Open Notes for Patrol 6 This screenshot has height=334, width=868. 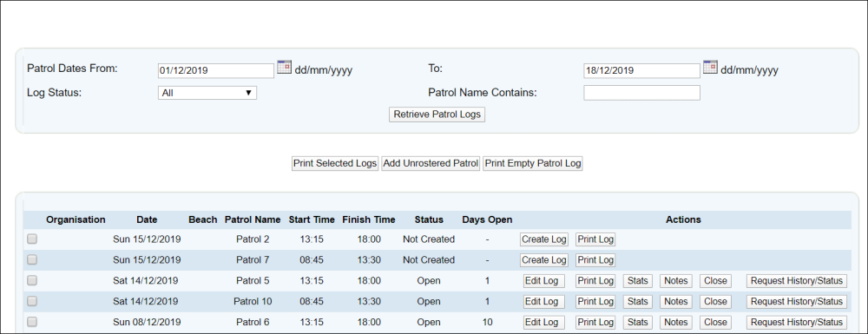point(676,322)
